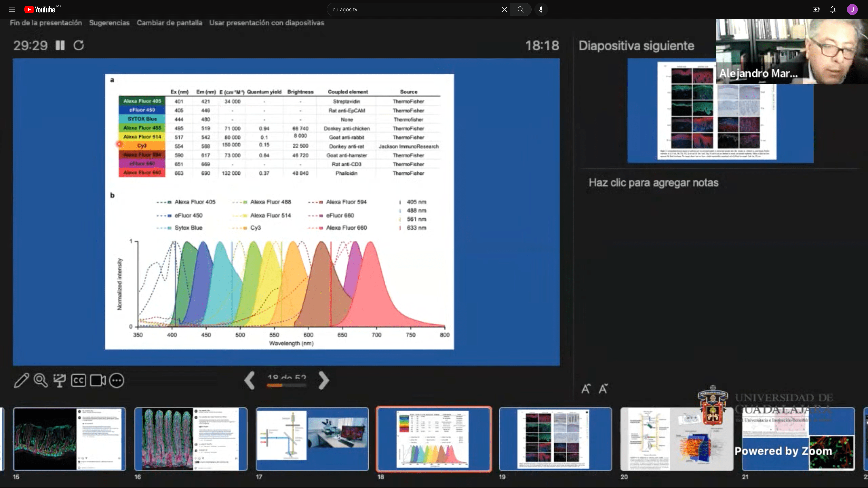Start voice search with microphone icon

click(x=541, y=9)
